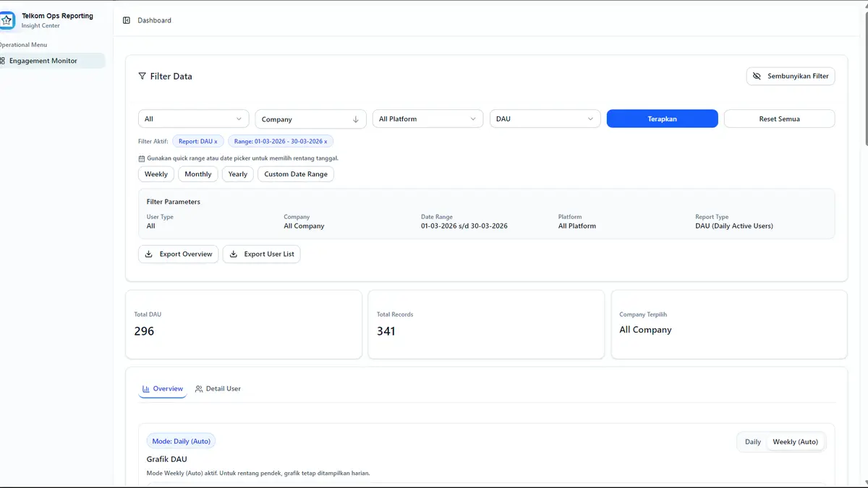The image size is (868, 488).
Task: Select the Weekly quick range
Action: tap(156, 174)
